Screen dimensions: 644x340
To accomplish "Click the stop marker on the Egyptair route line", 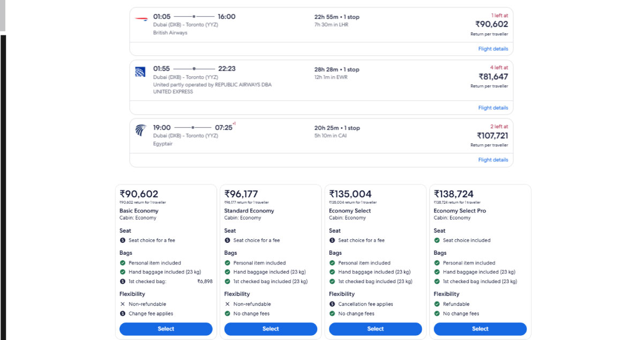I will 192,127.
